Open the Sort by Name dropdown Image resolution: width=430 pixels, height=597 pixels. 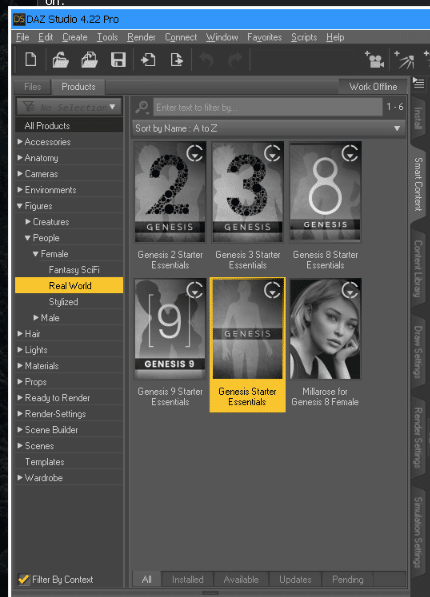(269, 128)
